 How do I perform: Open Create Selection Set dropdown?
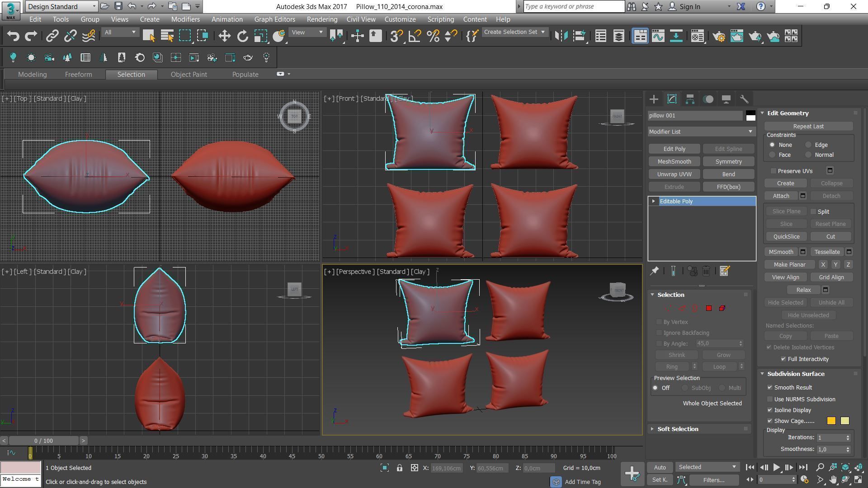coord(515,32)
